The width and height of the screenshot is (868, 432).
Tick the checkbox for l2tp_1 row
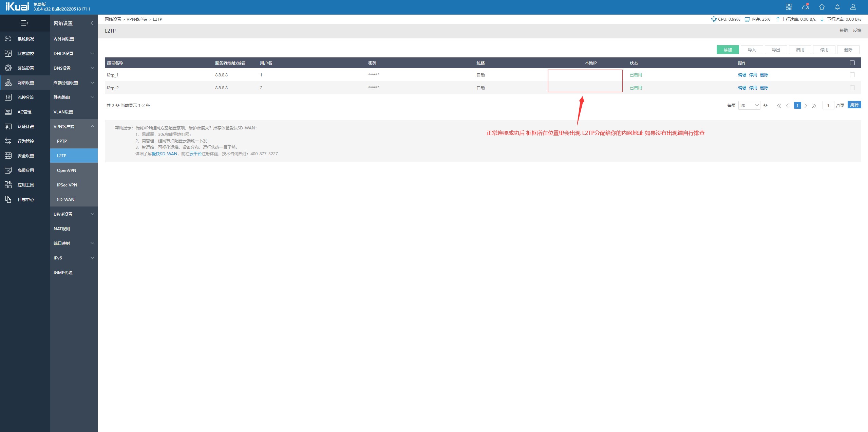[x=852, y=75]
